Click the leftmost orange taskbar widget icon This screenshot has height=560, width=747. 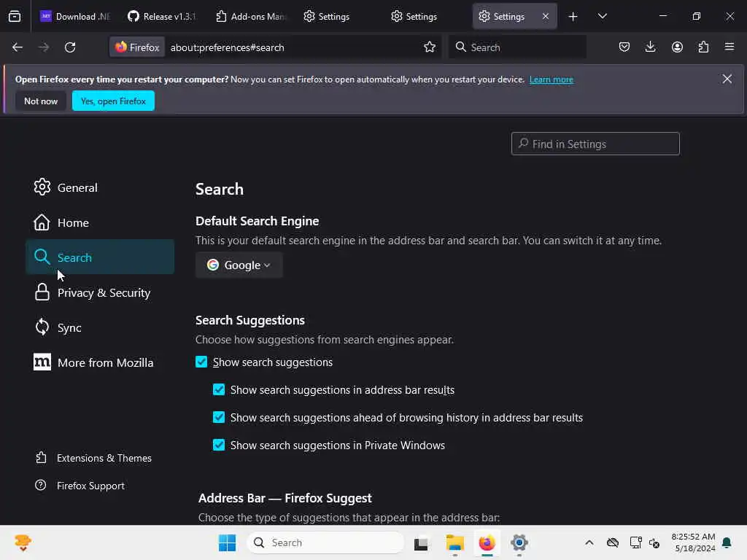pos(23,542)
